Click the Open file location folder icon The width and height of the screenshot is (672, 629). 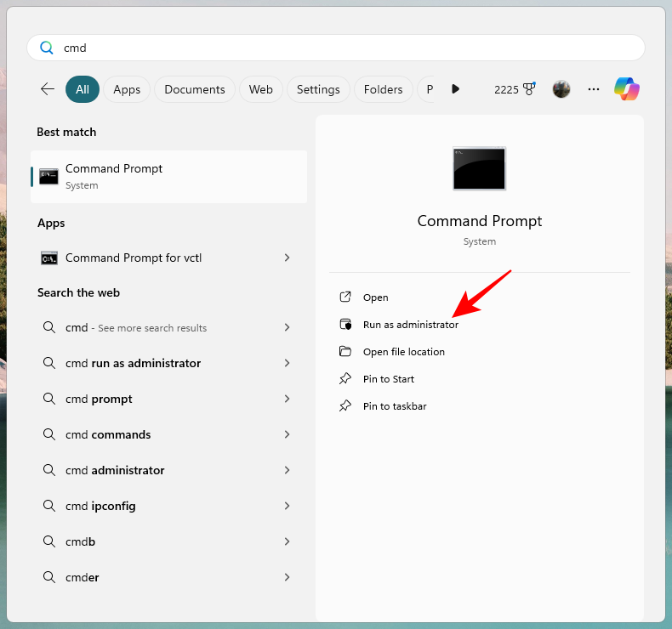coord(345,352)
